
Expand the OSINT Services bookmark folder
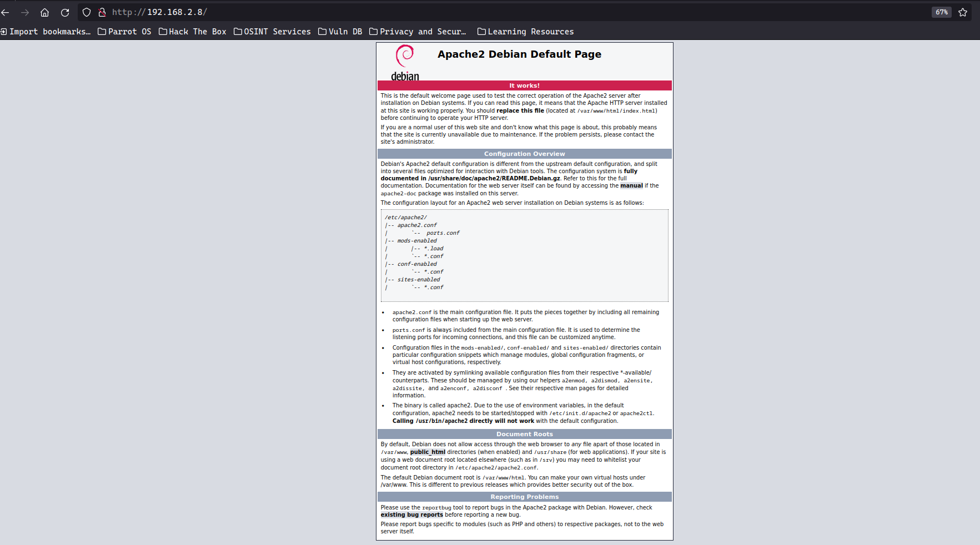pos(272,32)
